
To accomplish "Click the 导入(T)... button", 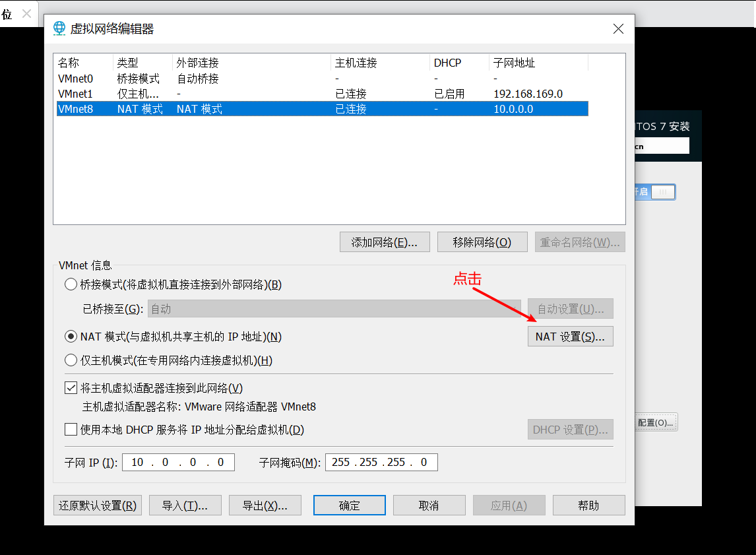I will point(185,506).
